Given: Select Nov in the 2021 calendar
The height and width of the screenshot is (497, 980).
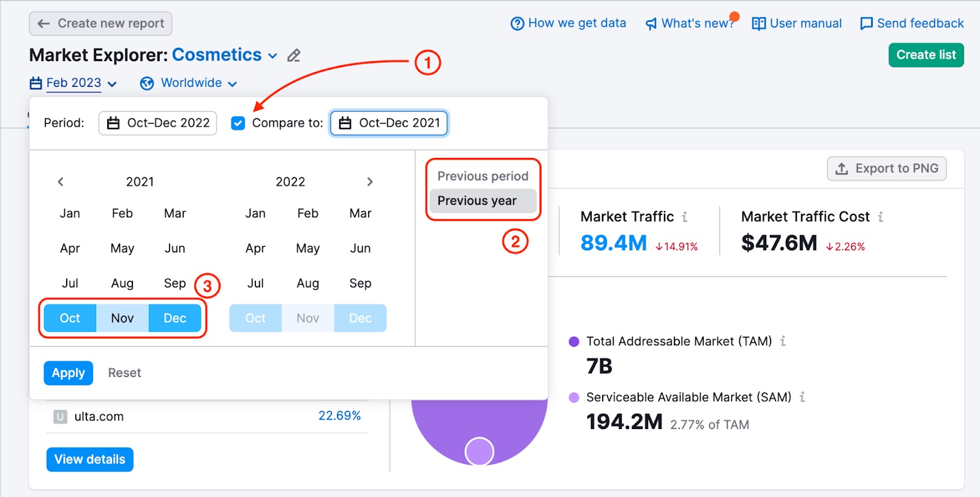Looking at the screenshot, I should [123, 318].
